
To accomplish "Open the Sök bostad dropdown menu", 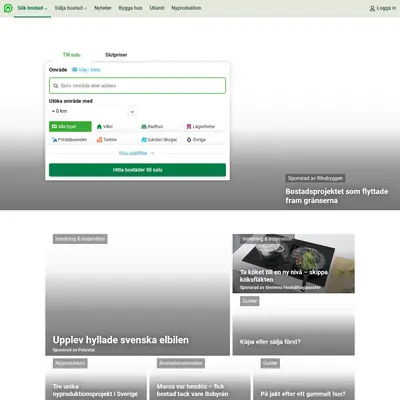I will pos(32,8).
